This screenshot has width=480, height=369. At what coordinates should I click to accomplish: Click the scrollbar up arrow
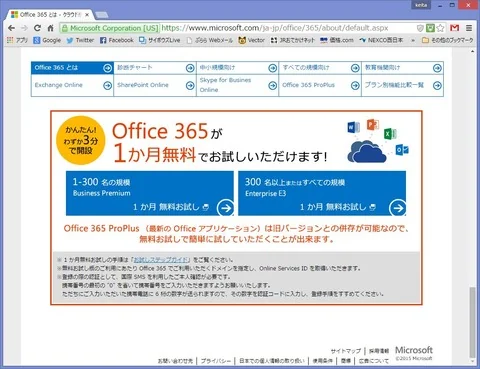(x=472, y=51)
